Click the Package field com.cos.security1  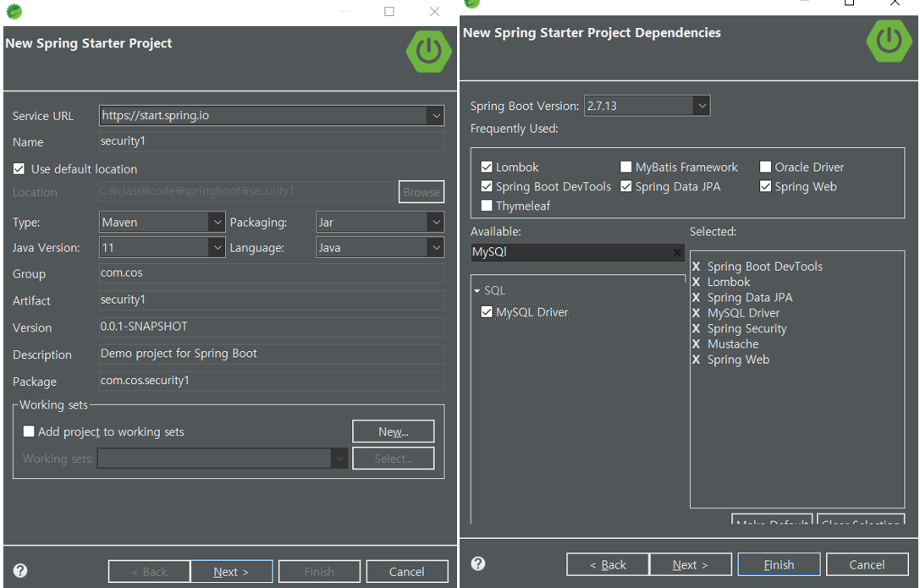click(x=271, y=381)
